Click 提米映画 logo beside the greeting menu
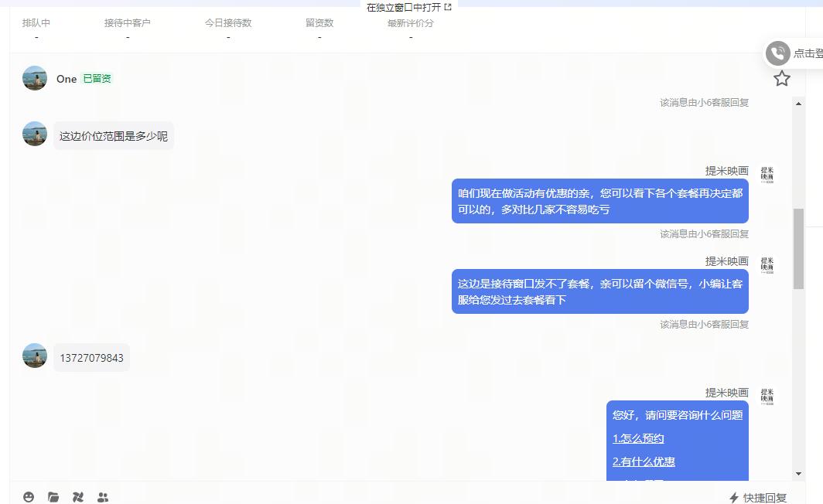Screen dimensions: 823x504 coord(767,397)
